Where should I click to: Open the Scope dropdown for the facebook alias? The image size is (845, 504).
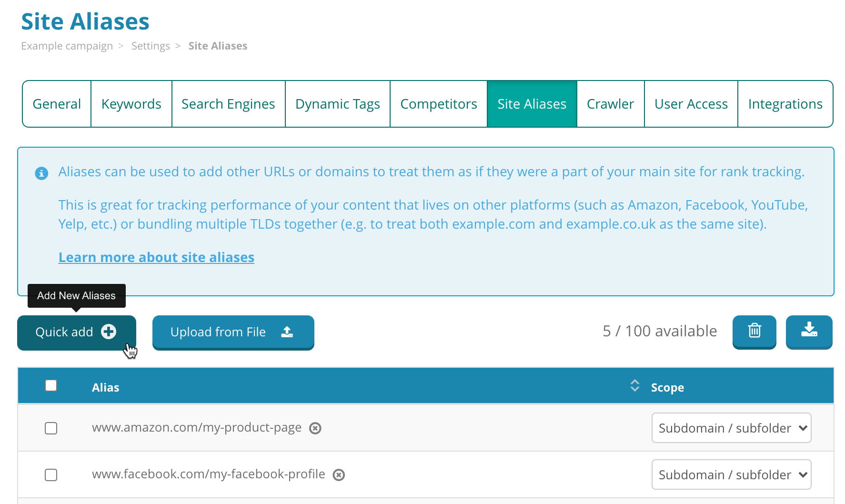[731, 474]
